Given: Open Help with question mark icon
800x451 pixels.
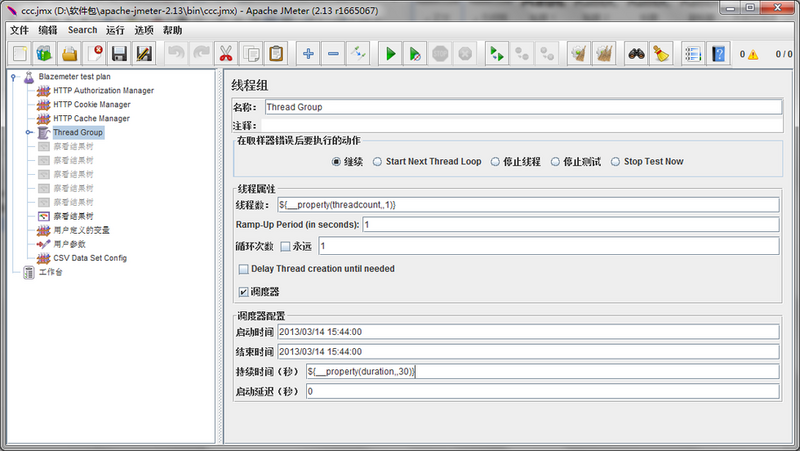Looking at the screenshot, I should (718, 54).
